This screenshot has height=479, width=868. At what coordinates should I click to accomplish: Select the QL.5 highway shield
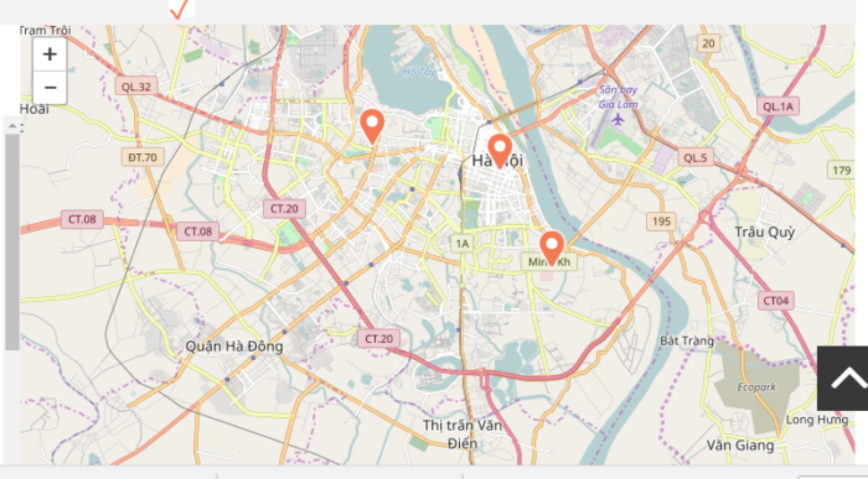tap(695, 158)
